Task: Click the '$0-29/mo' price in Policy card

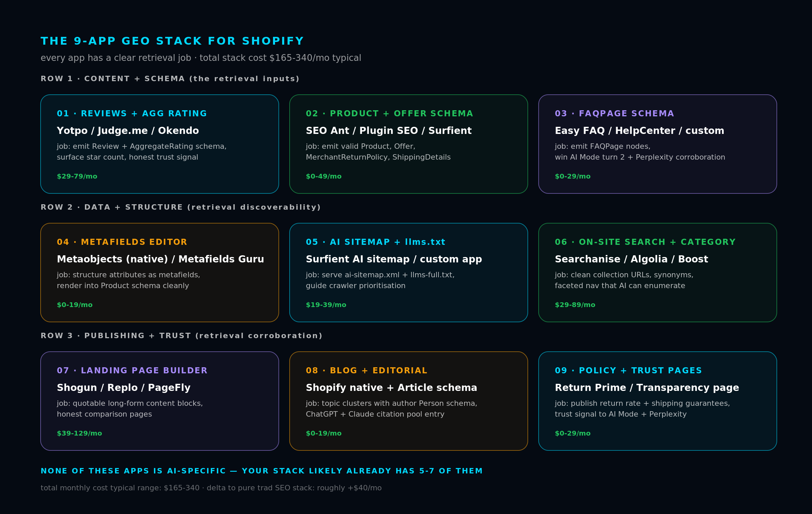Action: (573, 434)
